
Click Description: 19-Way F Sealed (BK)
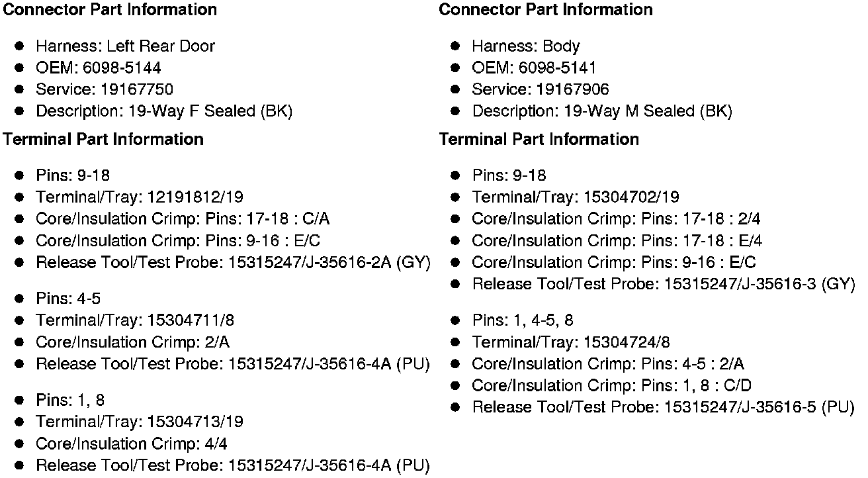coord(163,111)
